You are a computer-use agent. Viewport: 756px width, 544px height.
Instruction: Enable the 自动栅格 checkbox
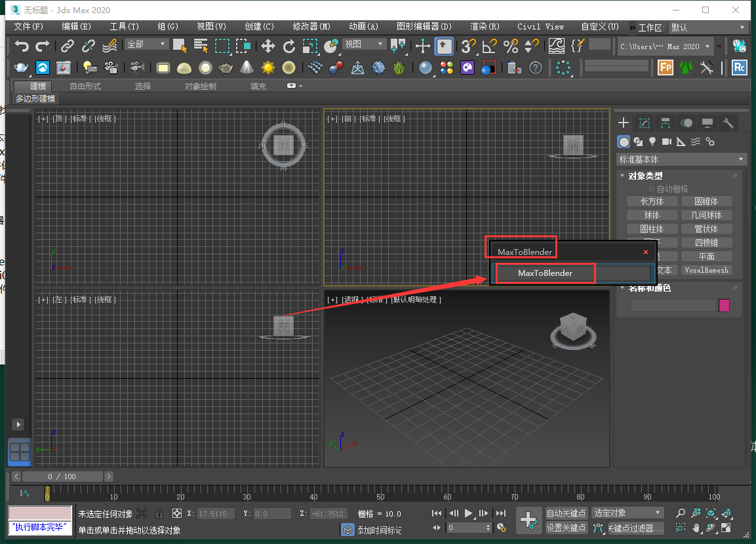652,189
